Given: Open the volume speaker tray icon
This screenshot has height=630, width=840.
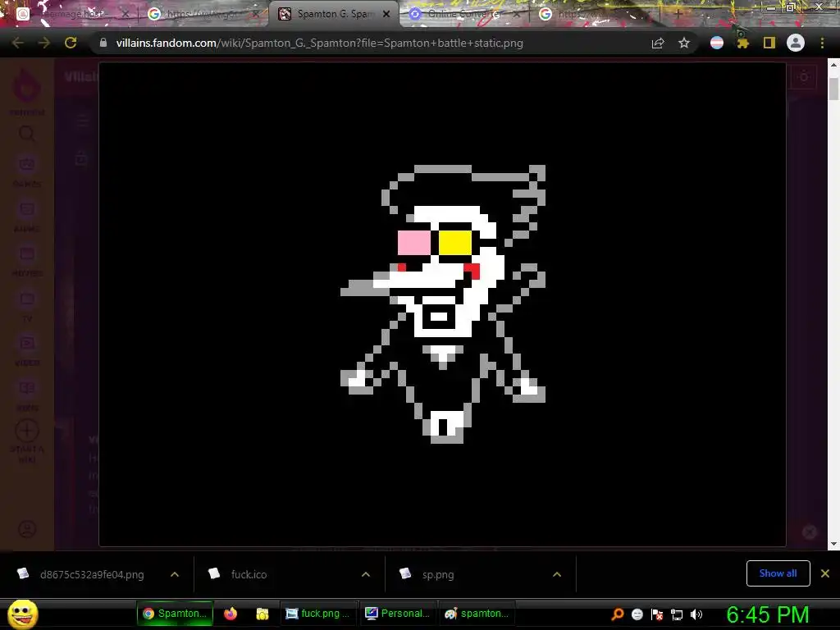Looking at the screenshot, I should (696, 614).
